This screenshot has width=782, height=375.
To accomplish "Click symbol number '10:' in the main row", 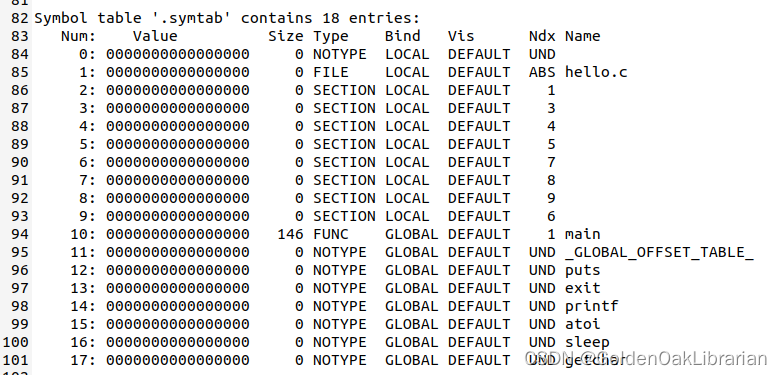I will tap(83, 234).
